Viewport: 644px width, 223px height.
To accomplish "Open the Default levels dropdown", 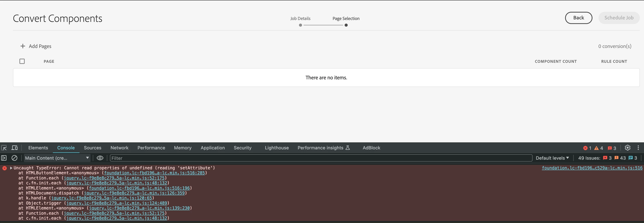I will tap(552, 158).
